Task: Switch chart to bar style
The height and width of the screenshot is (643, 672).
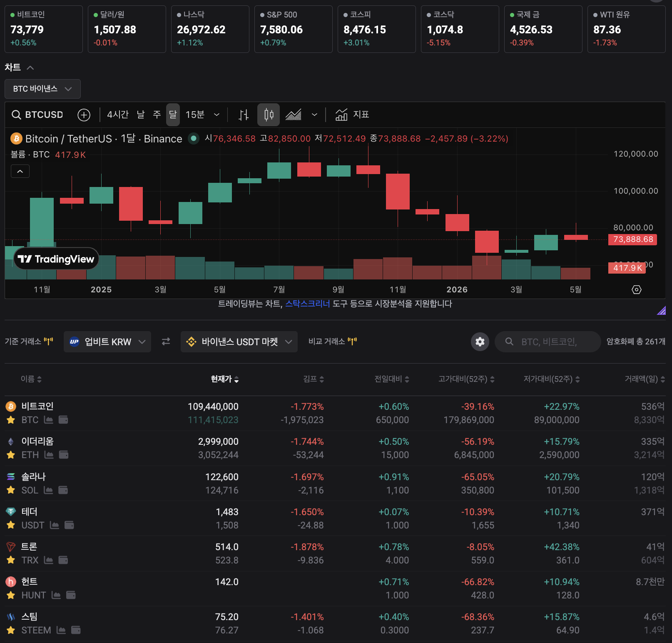Action: tap(244, 115)
